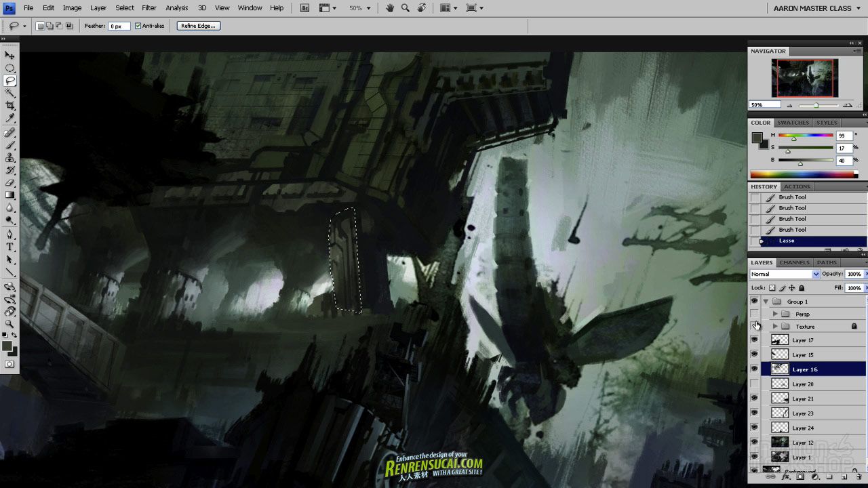
Task: Hide Layer 12 eye icon
Action: 754,442
